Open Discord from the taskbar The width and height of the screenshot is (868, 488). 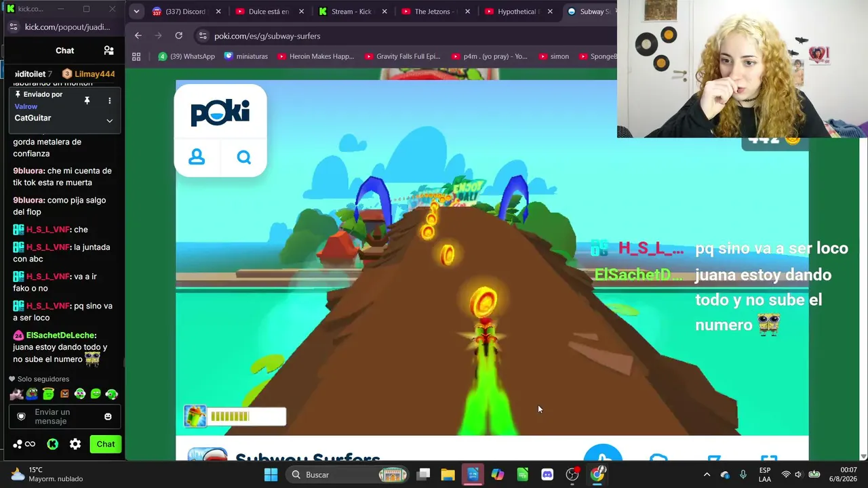click(547, 474)
